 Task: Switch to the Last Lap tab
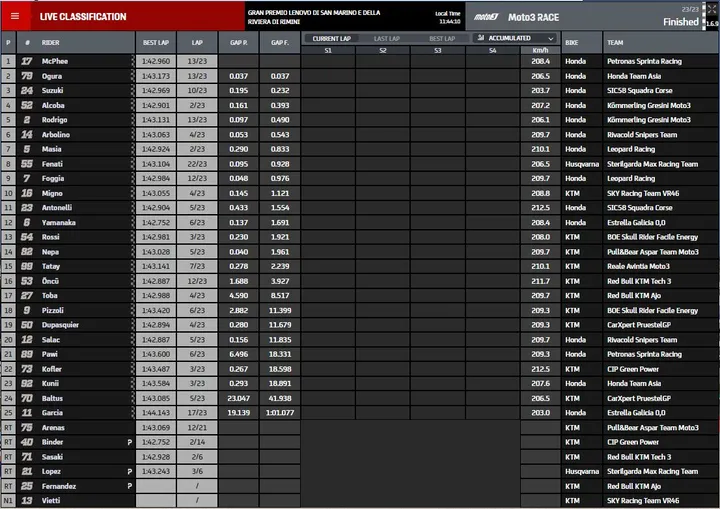point(387,39)
